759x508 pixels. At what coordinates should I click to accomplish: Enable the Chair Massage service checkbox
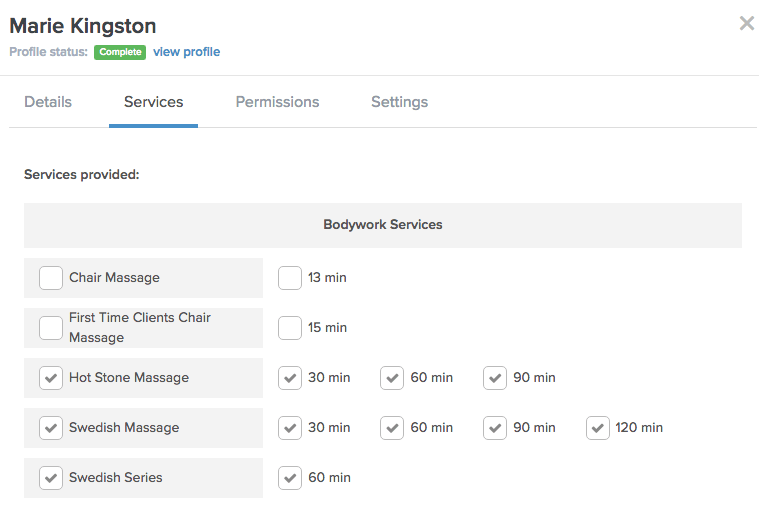[x=51, y=278]
